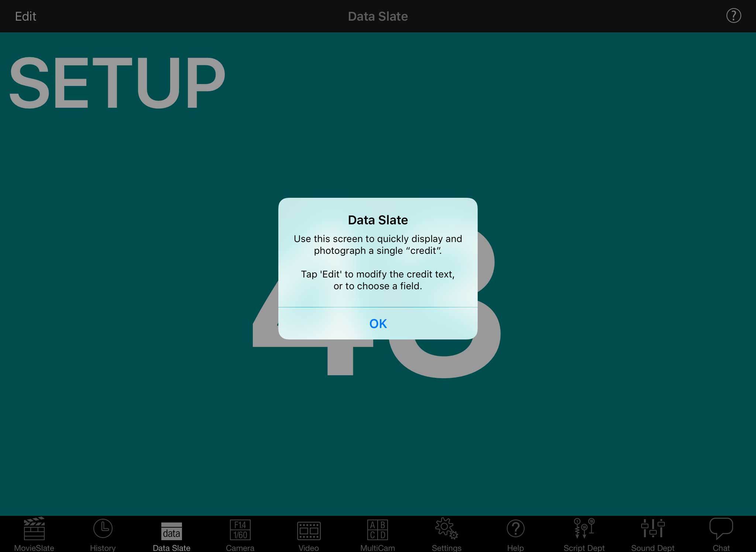Tap Edit in the top bar
The image size is (756, 552).
click(x=25, y=16)
